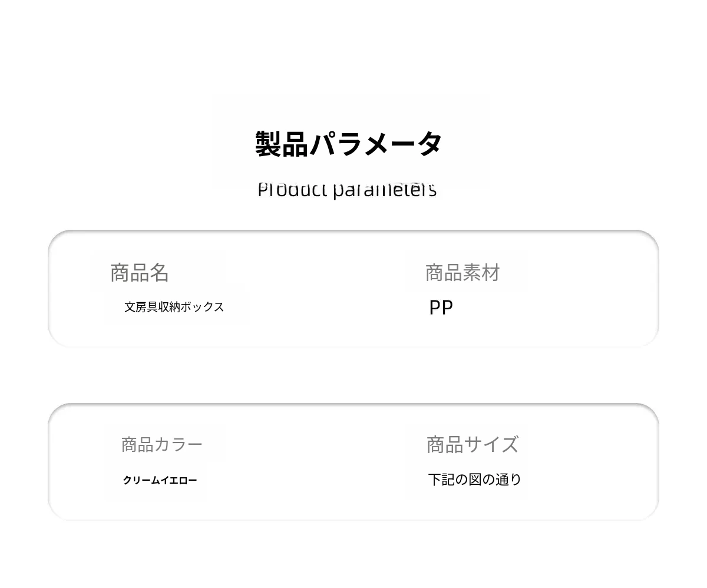Click the word Product in the subtitle
This screenshot has height=588, width=707.
[x=293, y=190]
